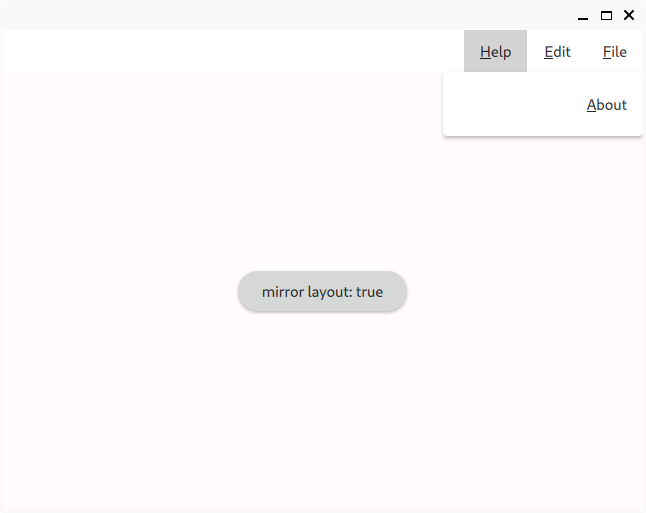Expand the Edit dropdown in menu bar
Screen dimensions: 646x513
pyautogui.click(x=557, y=51)
